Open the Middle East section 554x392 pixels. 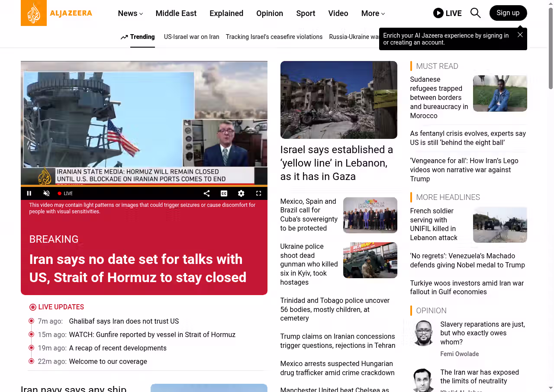(176, 13)
